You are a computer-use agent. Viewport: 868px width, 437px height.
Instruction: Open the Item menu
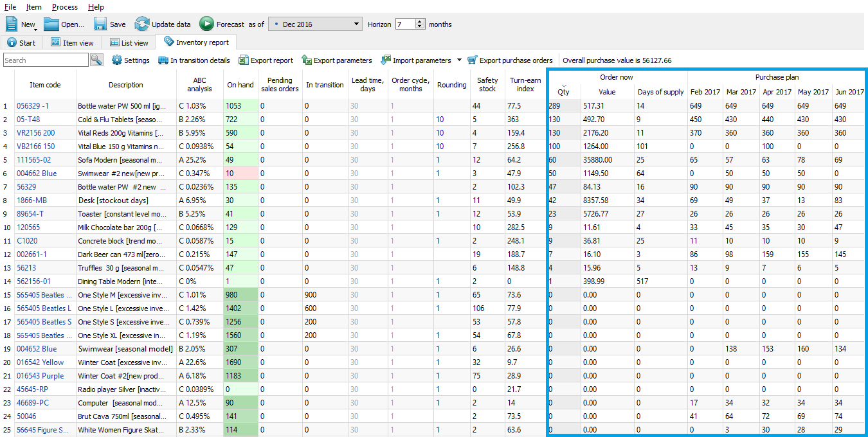(x=34, y=7)
